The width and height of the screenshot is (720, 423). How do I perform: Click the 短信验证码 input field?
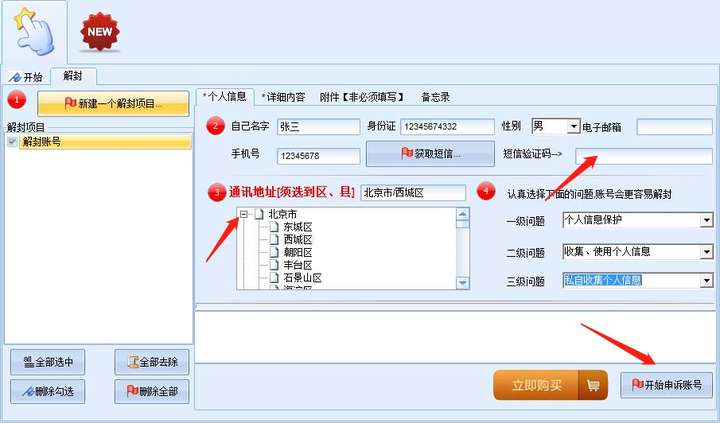click(643, 156)
